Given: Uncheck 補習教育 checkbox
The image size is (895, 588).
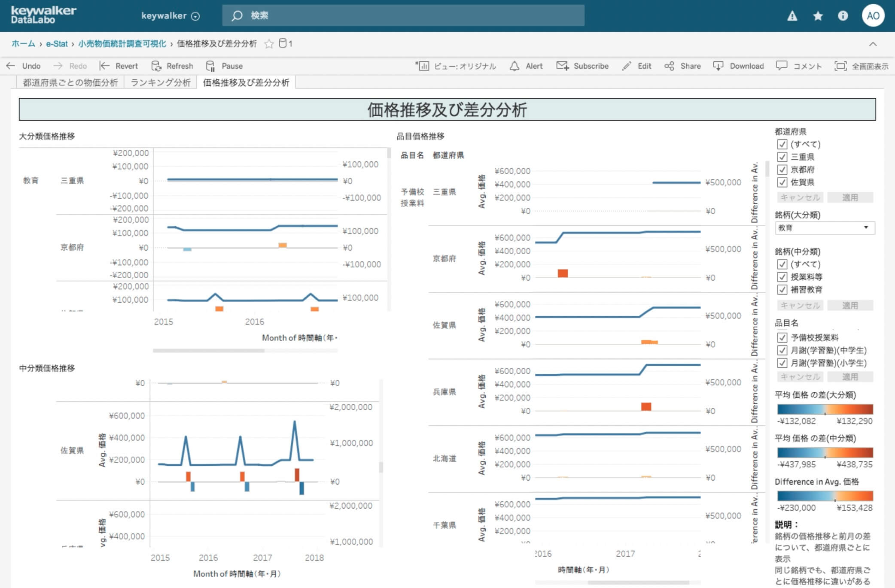Looking at the screenshot, I should pyautogui.click(x=782, y=290).
